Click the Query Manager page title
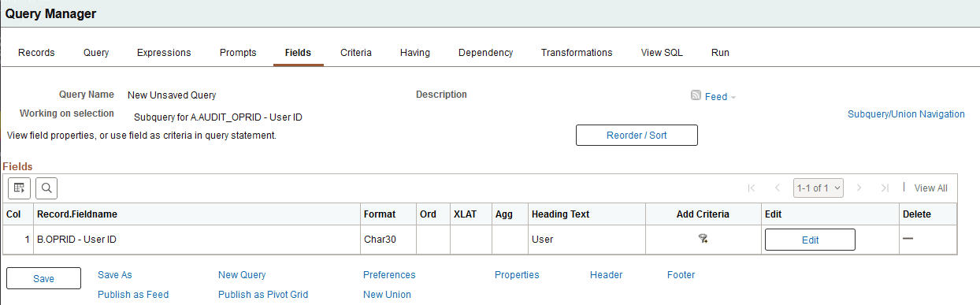Image resolution: width=980 pixels, height=305 pixels. 51,13
